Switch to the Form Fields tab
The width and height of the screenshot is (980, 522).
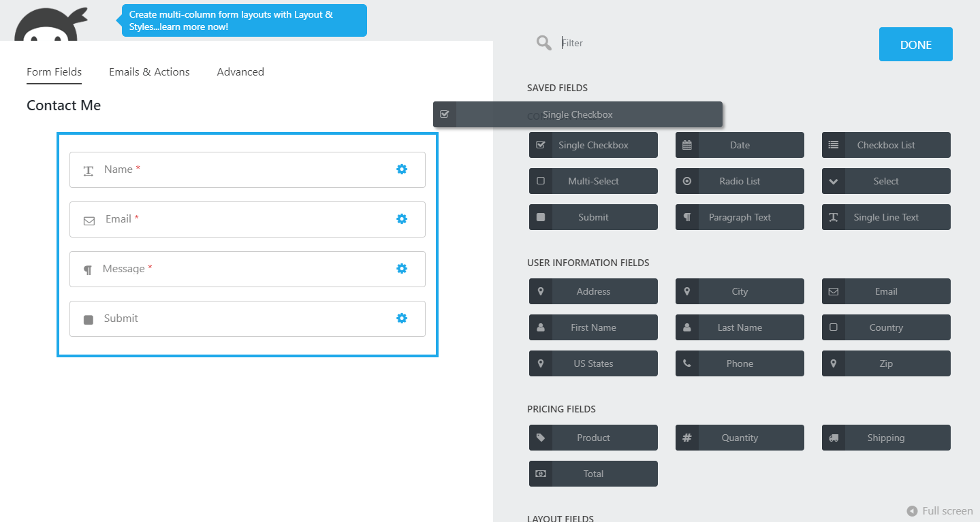[54, 71]
